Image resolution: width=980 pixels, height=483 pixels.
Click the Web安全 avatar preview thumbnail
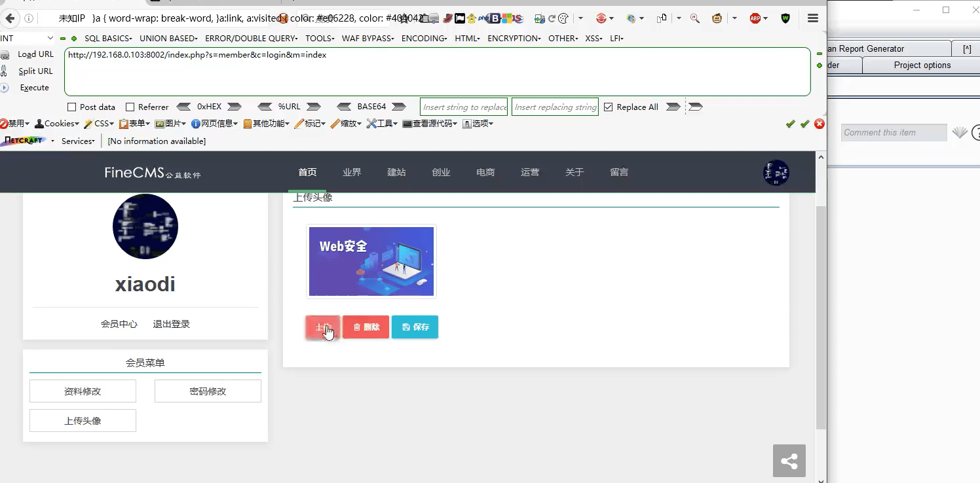tap(371, 261)
